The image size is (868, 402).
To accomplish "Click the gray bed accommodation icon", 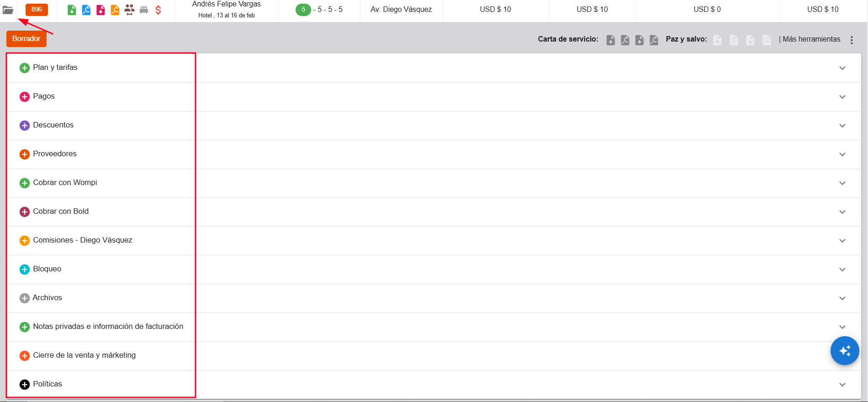I will point(144,10).
